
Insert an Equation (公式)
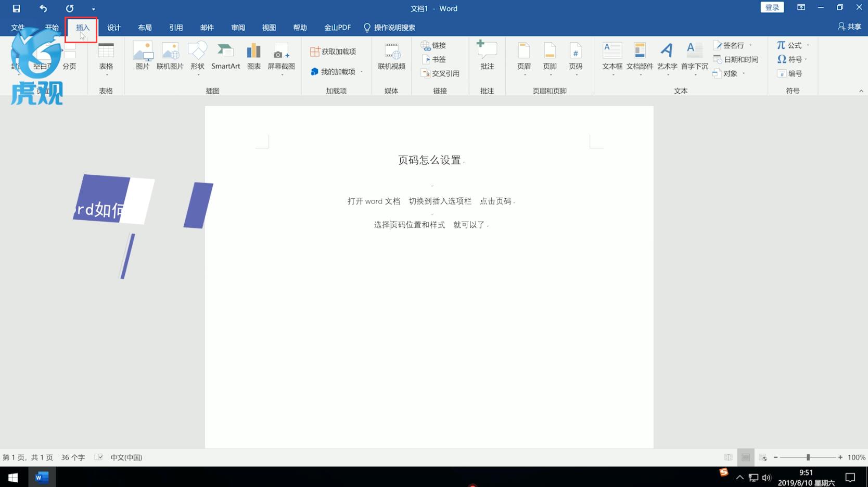[x=789, y=45]
